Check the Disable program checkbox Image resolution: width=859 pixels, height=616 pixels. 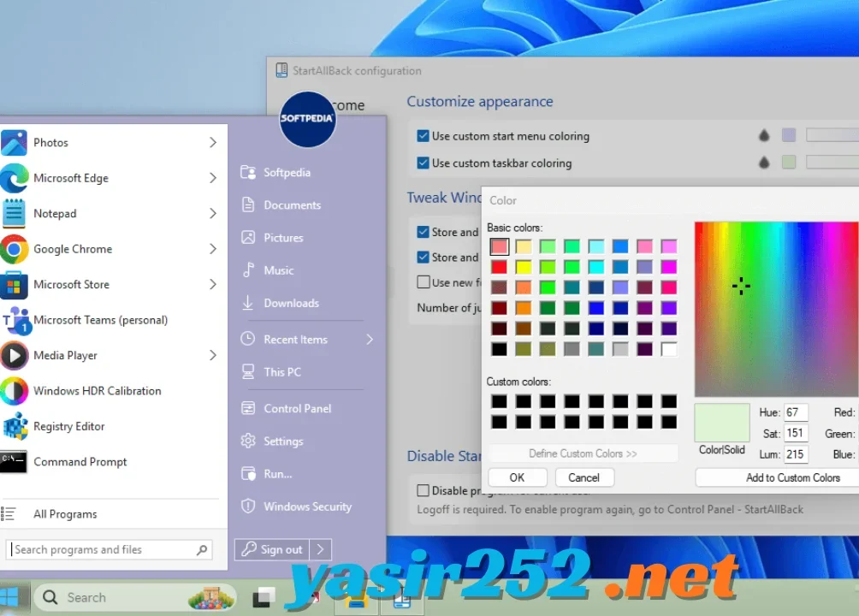423,490
